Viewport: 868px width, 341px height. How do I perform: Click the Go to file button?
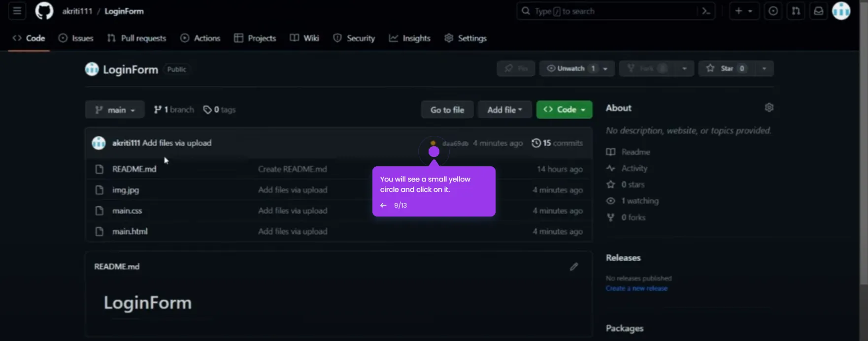(x=447, y=110)
